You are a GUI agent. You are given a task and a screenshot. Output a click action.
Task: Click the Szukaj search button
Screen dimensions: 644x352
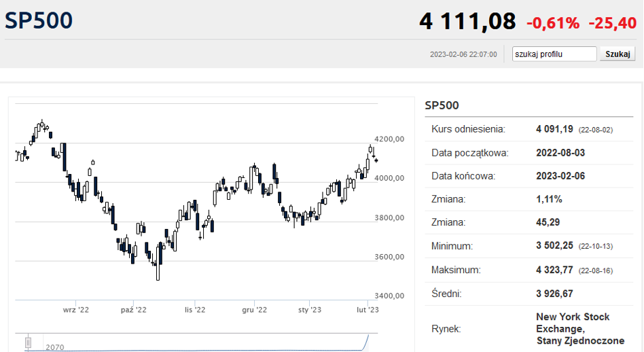pos(618,54)
